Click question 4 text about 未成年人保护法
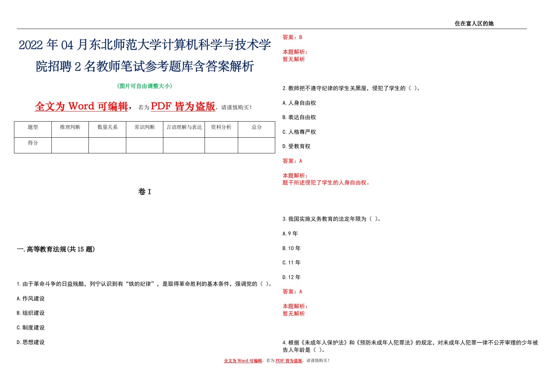Image resolution: width=555 pixels, height=392 pixels. coord(410,346)
